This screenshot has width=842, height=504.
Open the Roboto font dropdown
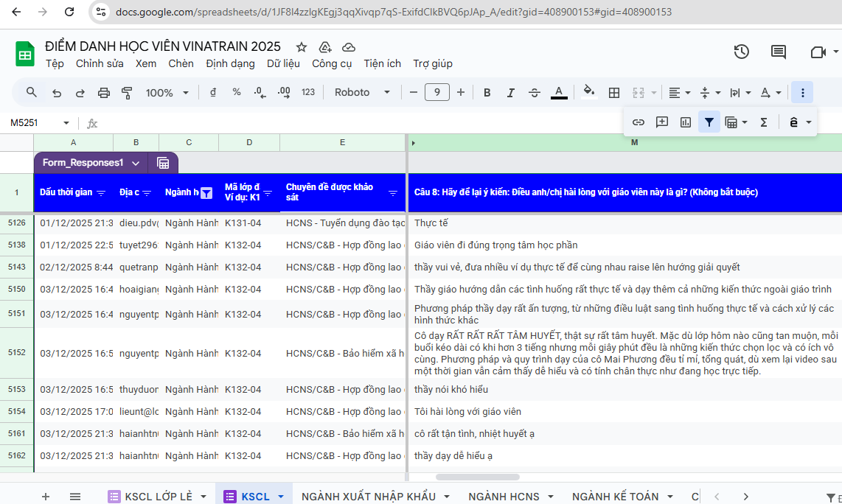(x=362, y=92)
